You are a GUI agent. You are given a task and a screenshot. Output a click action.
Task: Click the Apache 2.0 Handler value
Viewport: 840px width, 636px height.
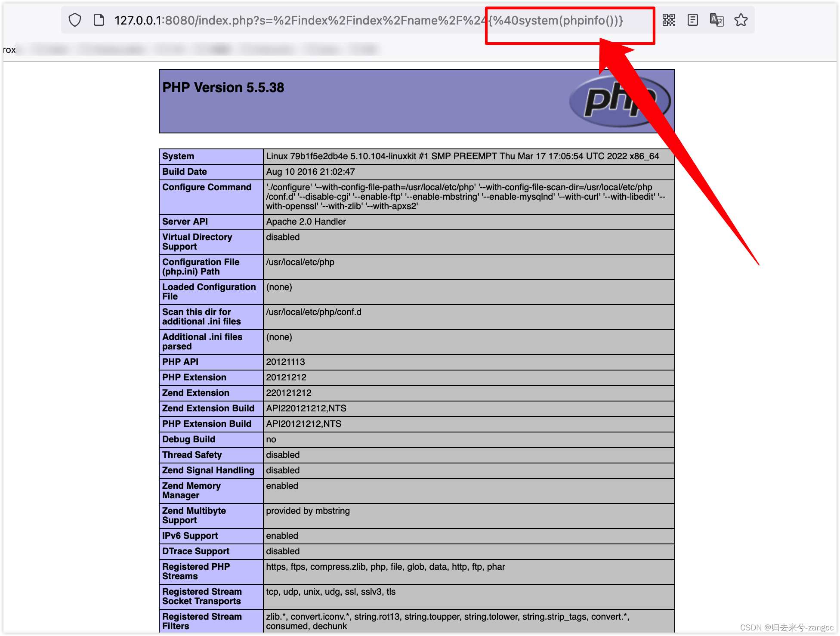point(306,222)
